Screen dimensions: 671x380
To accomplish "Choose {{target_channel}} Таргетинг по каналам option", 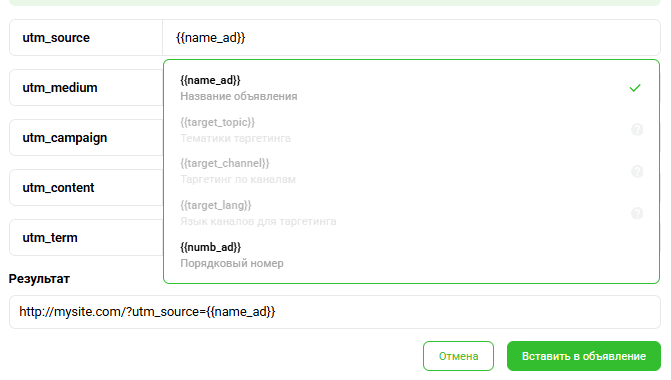I will [411, 171].
